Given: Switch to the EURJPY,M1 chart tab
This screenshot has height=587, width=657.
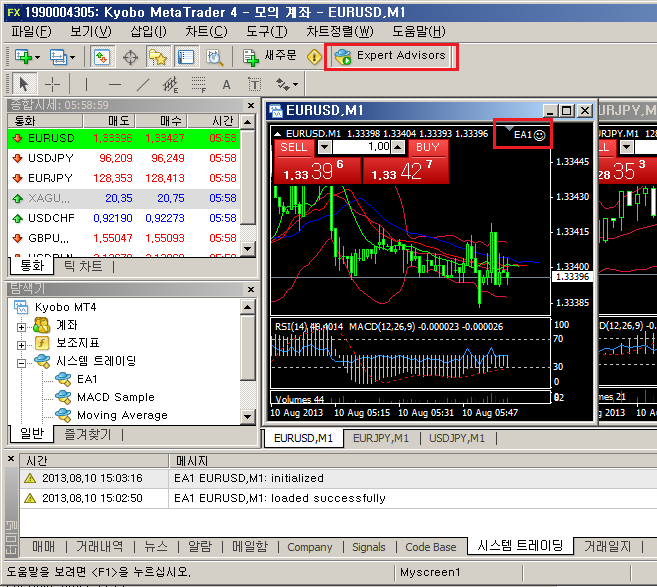Looking at the screenshot, I should [x=380, y=438].
